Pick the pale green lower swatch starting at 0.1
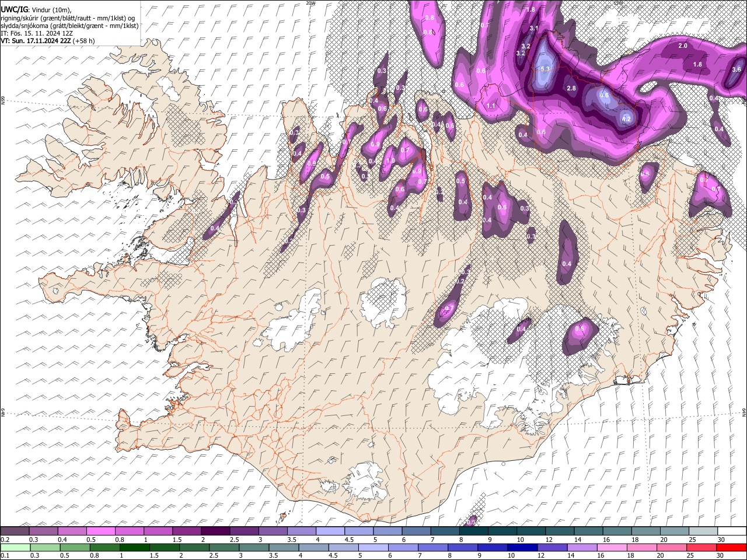 point(15,547)
